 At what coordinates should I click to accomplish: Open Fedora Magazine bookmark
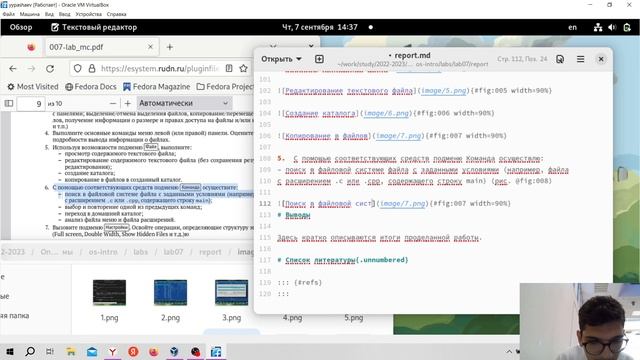[157, 87]
